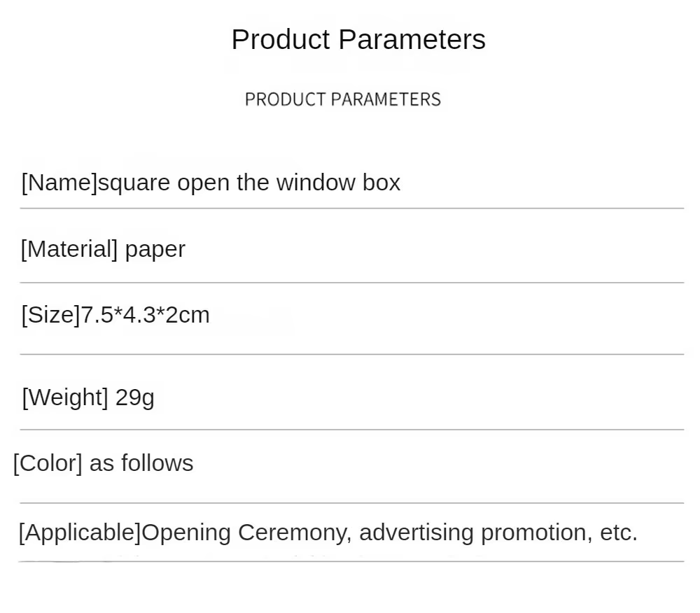Click the dimensions value "7.5*4.3*2cm"

point(146,315)
